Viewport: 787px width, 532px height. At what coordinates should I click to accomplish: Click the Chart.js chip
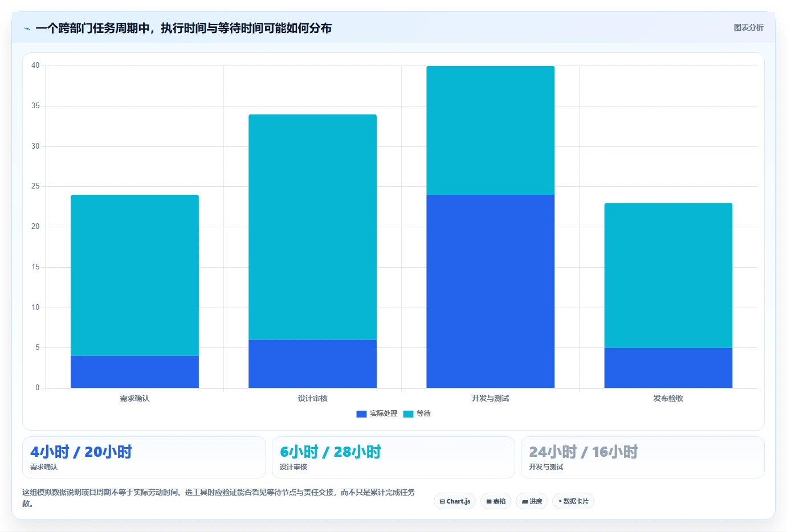pyautogui.click(x=455, y=501)
